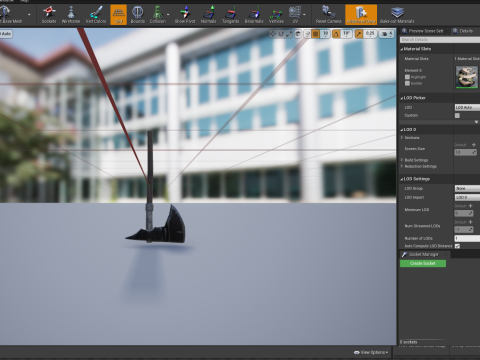Screen dimensions: 480x360
Task: Toggle Additional Data display
Action: (x=361, y=15)
